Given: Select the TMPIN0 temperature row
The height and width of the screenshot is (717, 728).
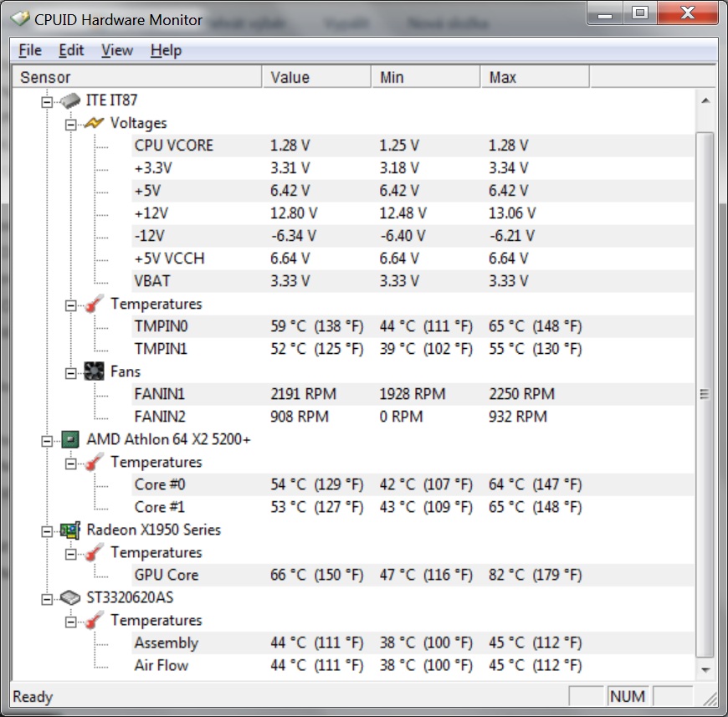Looking at the screenshot, I should tap(413, 326).
